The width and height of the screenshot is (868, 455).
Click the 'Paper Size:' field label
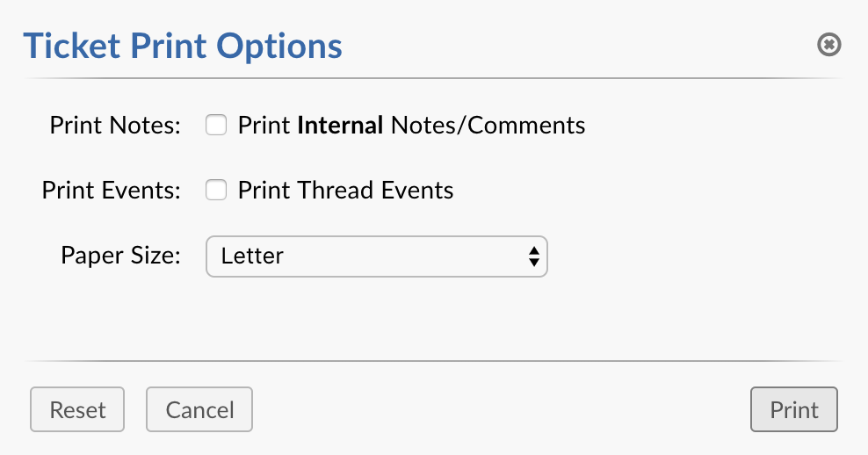(x=120, y=256)
